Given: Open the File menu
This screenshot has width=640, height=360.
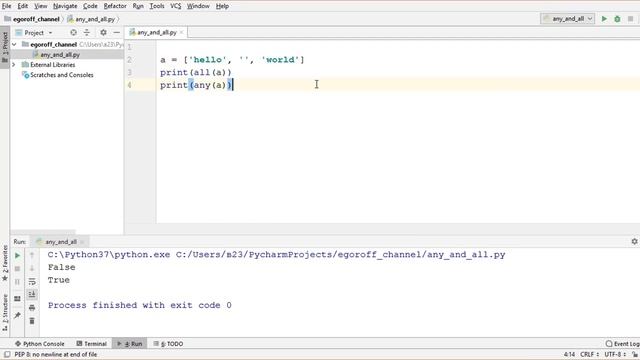Looking at the screenshot, I should click(x=7, y=6).
